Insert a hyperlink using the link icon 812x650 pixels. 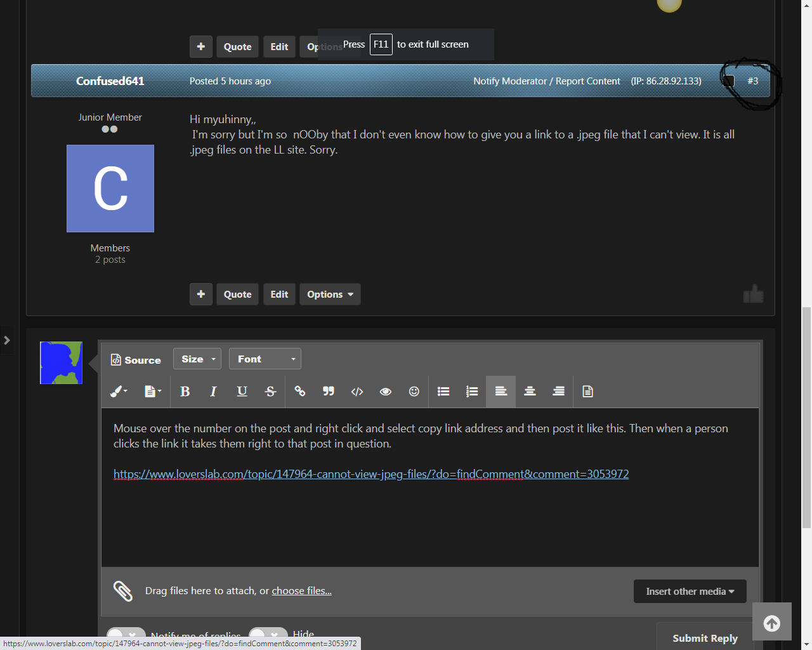300,392
